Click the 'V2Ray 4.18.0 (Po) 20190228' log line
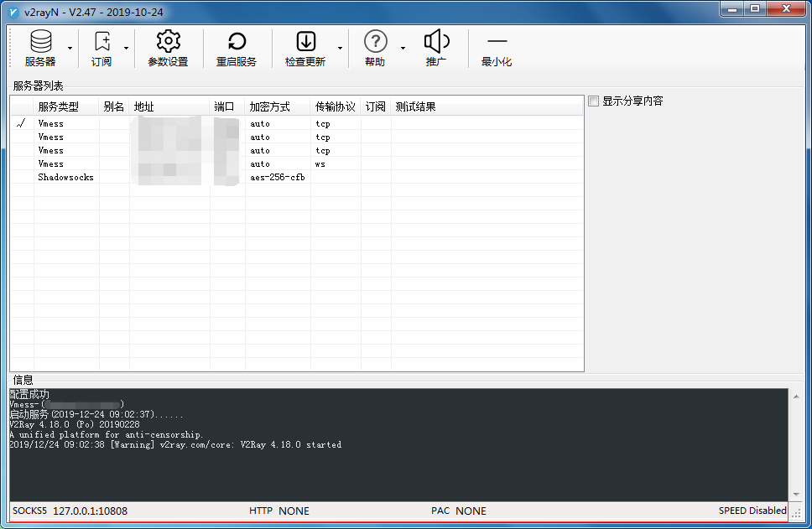This screenshot has width=812, height=529. 75,424
